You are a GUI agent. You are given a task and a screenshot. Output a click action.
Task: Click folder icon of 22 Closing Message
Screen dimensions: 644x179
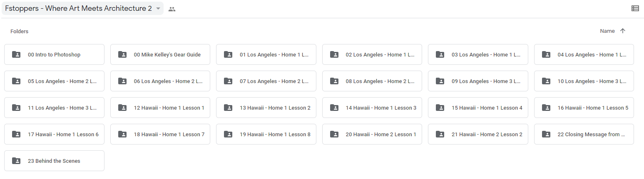coord(546,134)
